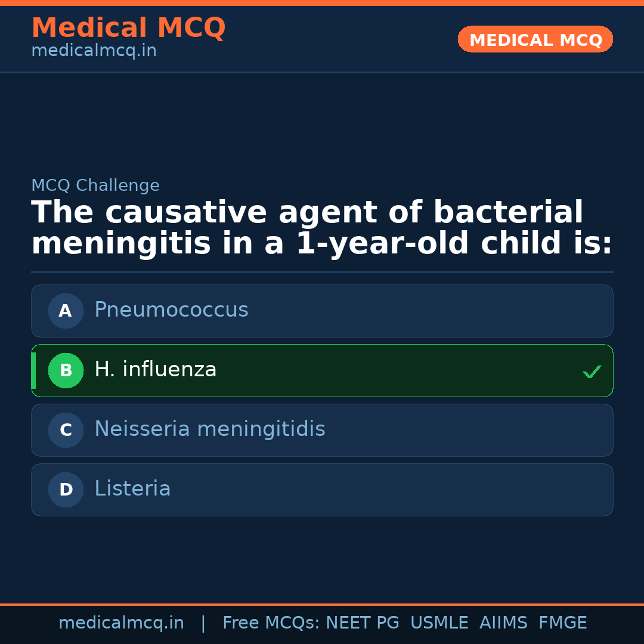Click NEET PG in the footer
This screenshot has width=644, height=644.
click(x=363, y=623)
